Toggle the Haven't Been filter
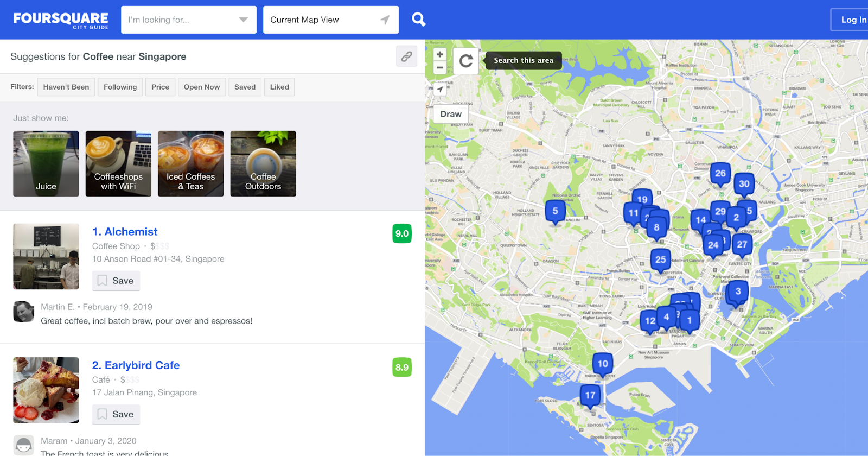The image size is (868, 456). [x=66, y=87]
